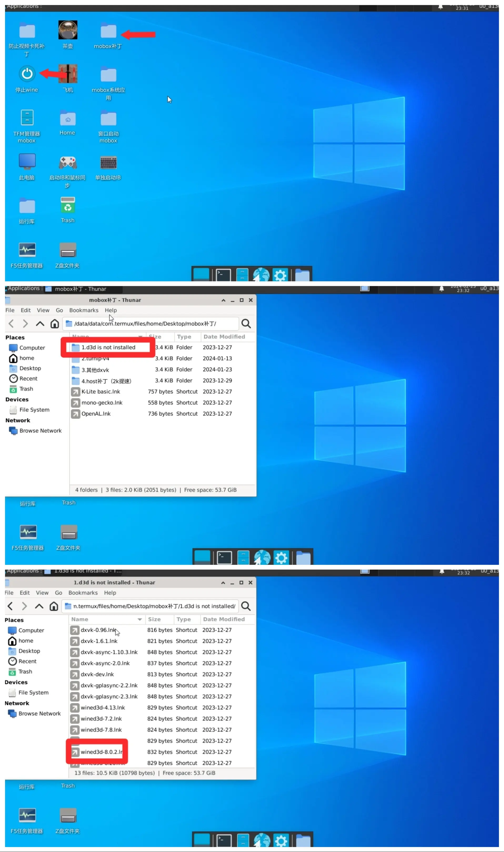Go to parent folder in '1.d3d is not installed' window

click(x=39, y=606)
